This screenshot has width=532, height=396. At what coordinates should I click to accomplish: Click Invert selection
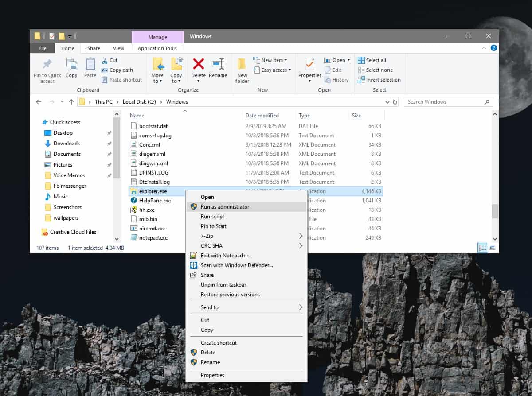pyautogui.click(x=380, y=80)
